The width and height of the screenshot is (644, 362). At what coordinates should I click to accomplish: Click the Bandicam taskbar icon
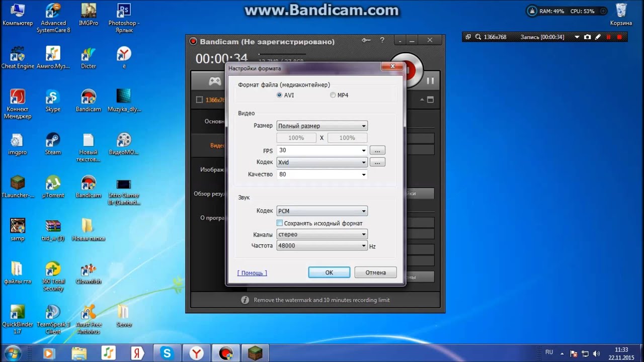coord(226,353)
